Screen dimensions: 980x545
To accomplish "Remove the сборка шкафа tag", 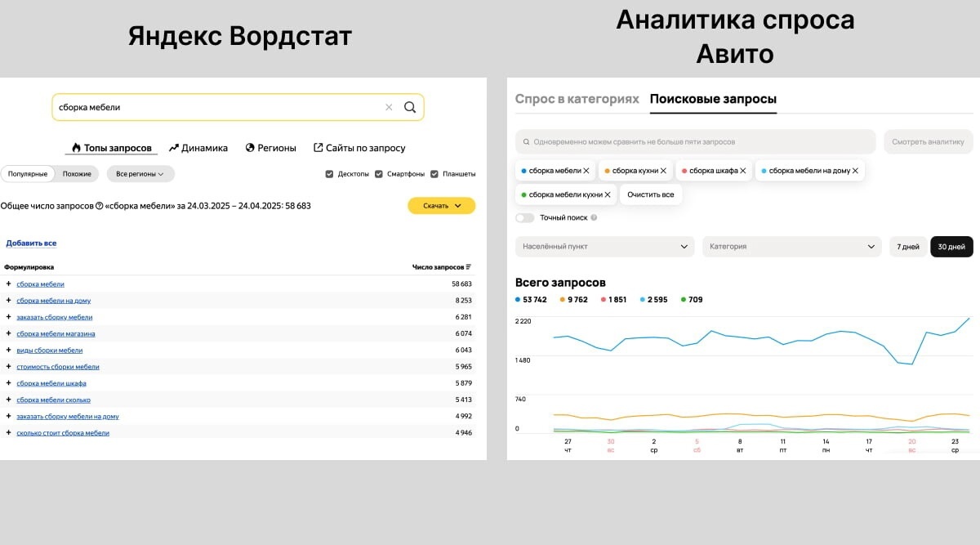I will coord(743,171).
